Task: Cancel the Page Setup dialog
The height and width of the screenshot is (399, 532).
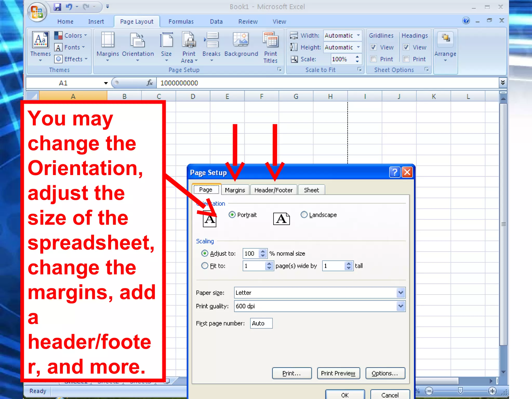Action: click(390, 395)
